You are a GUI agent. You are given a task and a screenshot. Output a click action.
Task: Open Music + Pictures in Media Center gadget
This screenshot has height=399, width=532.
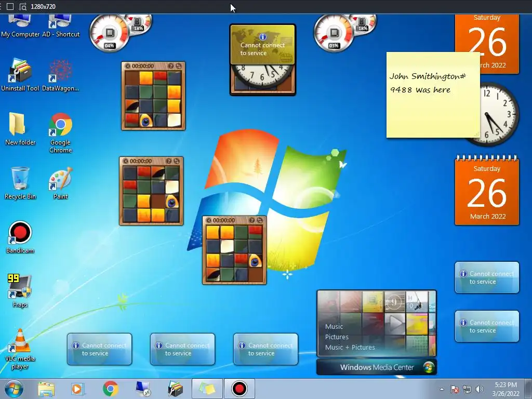point(350,347)
